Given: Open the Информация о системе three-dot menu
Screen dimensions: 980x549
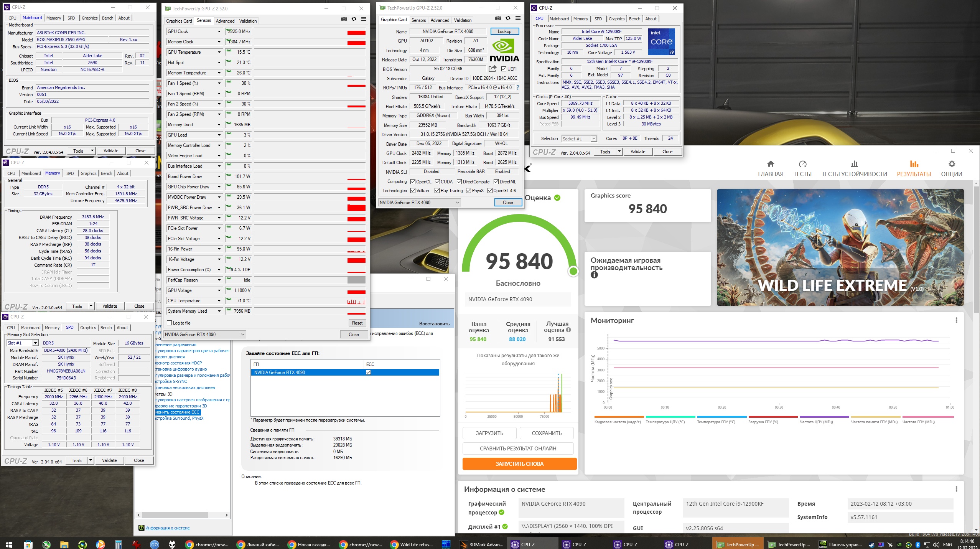Looking at the screenshot, I should (x=956, y=489).
